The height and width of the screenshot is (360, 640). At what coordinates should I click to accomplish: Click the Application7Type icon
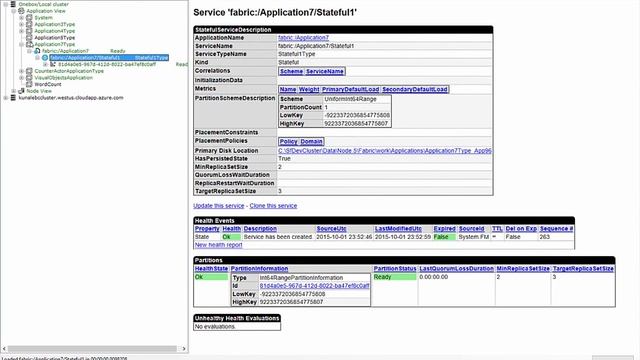[29, 44]
